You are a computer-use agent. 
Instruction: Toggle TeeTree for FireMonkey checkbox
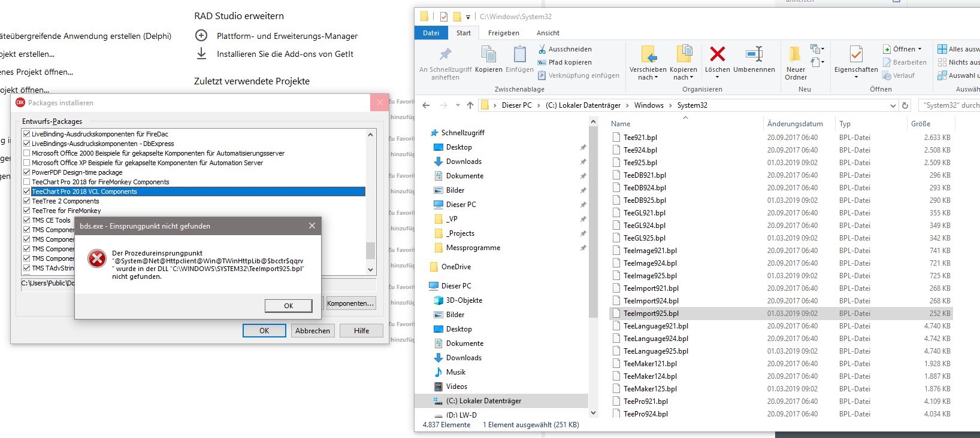(x=26, y=211)
